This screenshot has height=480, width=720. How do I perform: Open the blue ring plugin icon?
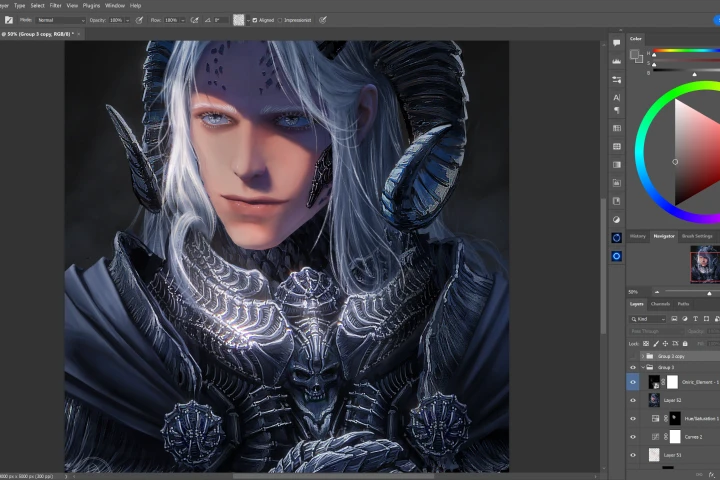(x=617, y=237)
